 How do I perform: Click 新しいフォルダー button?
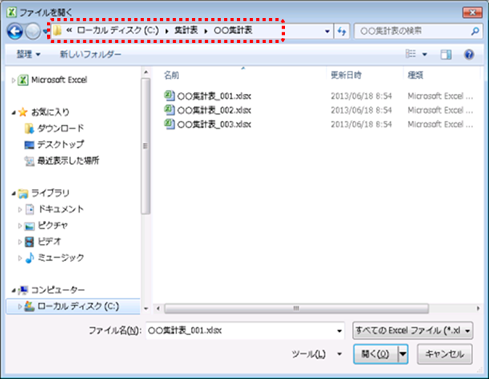90,54
